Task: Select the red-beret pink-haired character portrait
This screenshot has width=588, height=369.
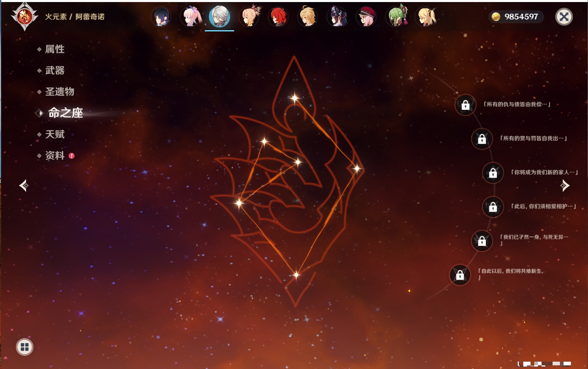Action: [366, 17]
